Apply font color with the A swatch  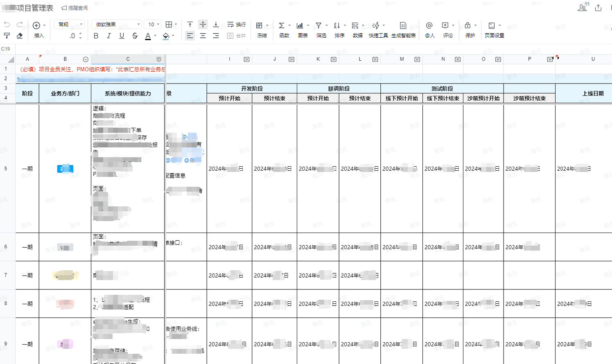pos(148,36)
